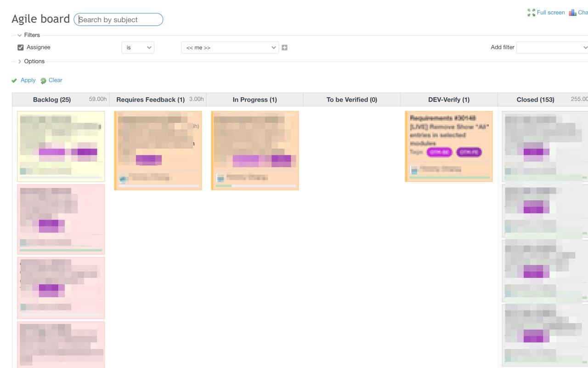This screenshot has height=368, width=588.
Task: Click first purple tag on DEV-Verify card
Action: tap(439, 152)
